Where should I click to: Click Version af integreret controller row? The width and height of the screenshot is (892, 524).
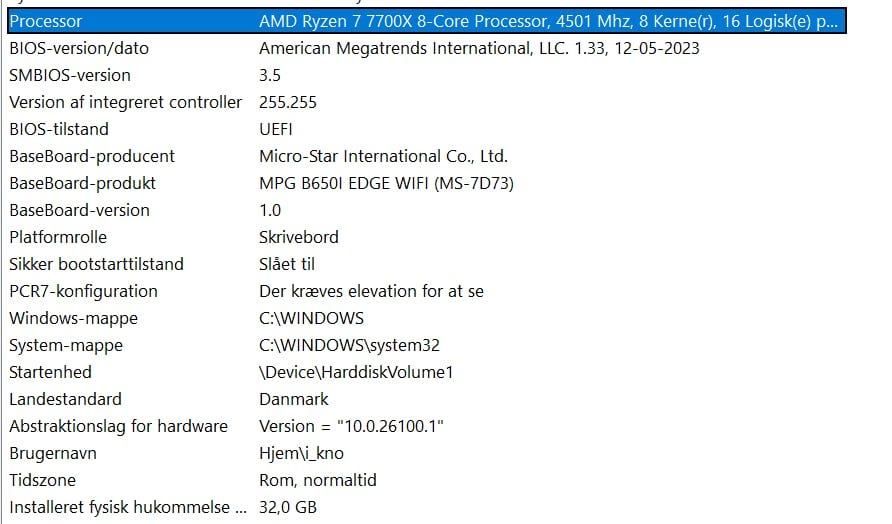(x=125, y=102)
